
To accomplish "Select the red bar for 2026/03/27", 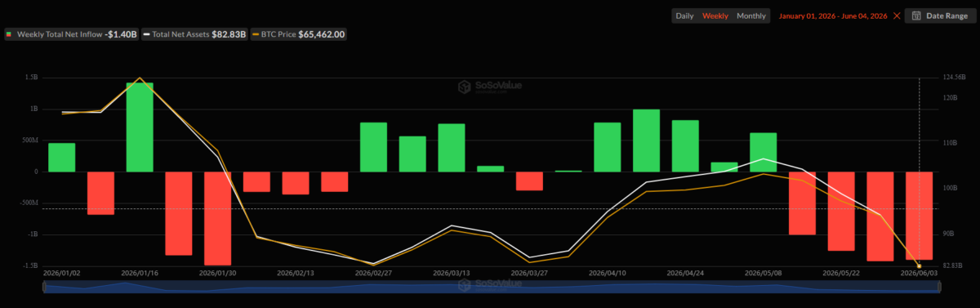I will click(529, 181).
